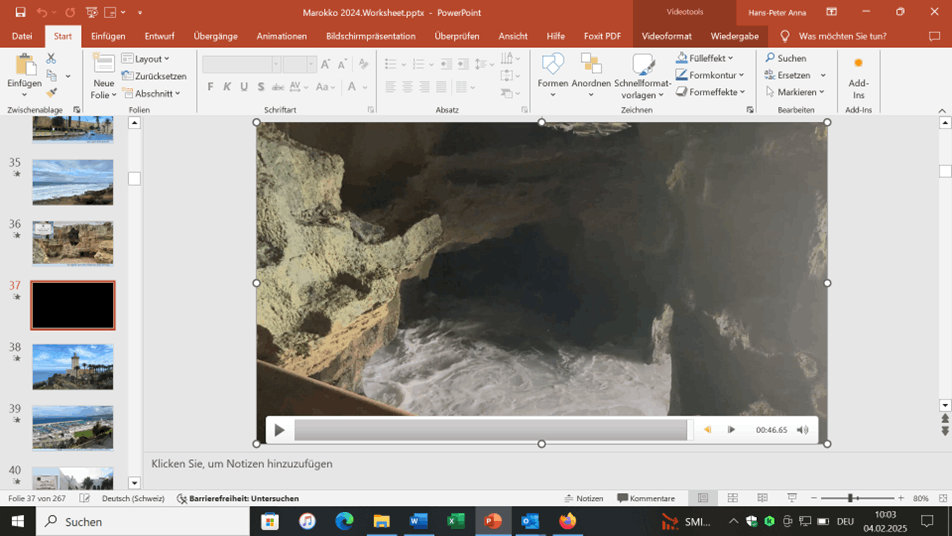Open Word from the taskbar
The image size is (952, 536).
pos(418,521)
